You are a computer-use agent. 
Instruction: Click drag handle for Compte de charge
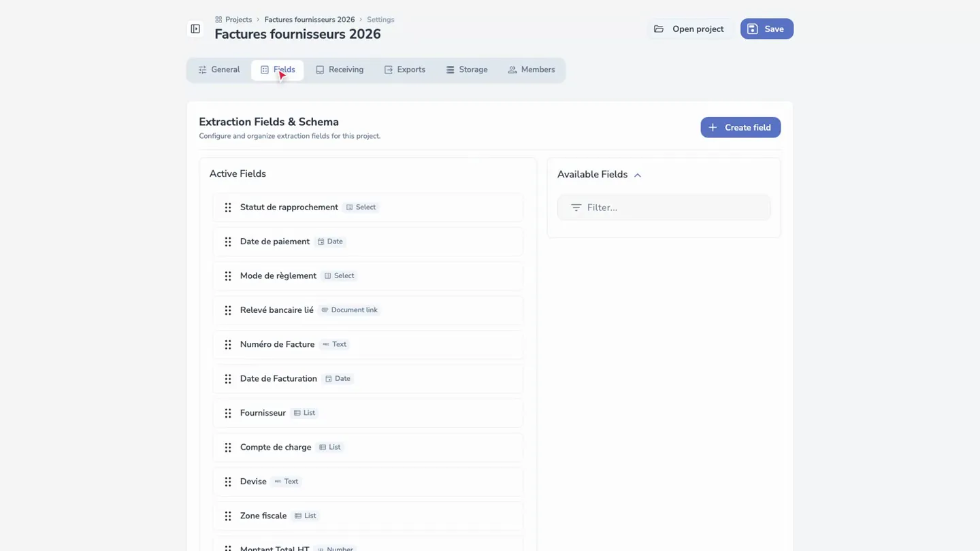coord(228,448)
